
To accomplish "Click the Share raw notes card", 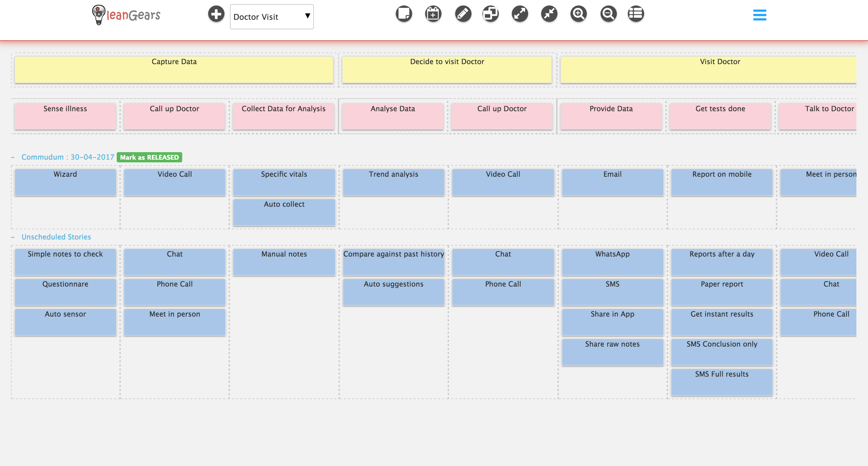I will pos(613,352).
